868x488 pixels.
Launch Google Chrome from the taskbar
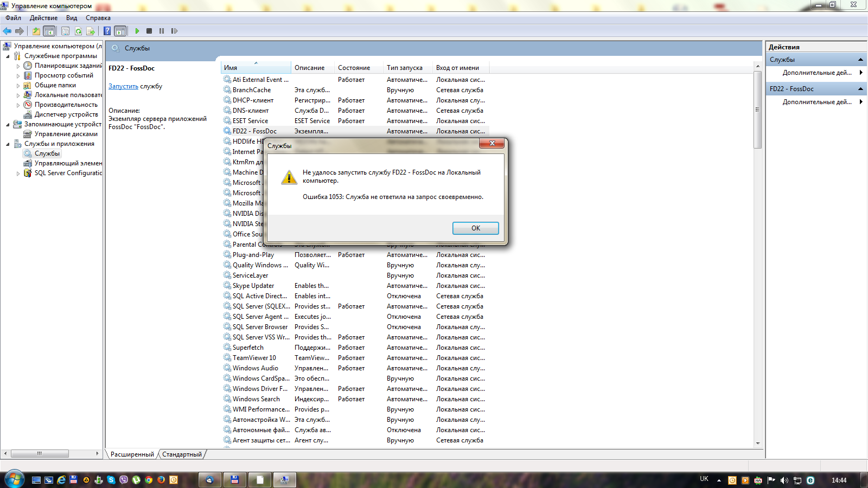pos(149,480)
